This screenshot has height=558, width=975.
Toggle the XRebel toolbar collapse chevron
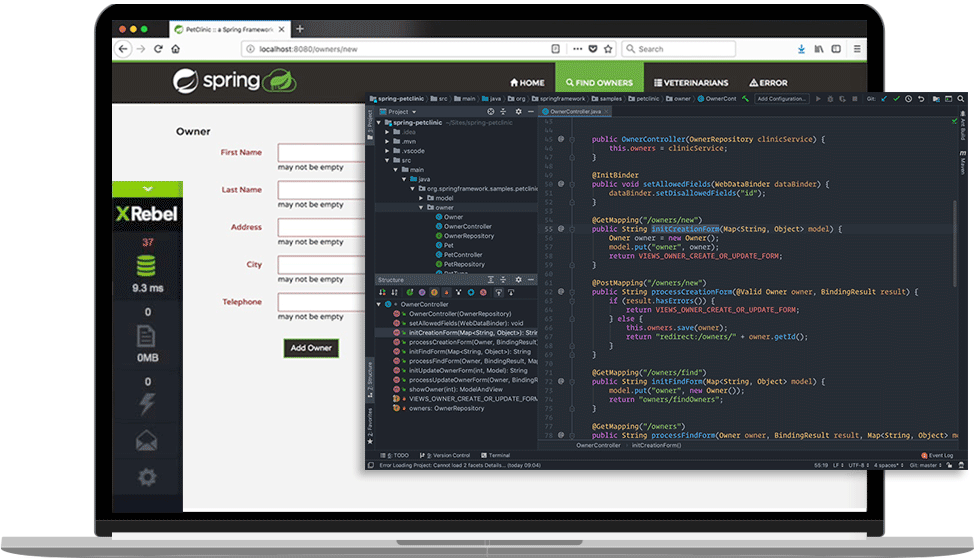147,188
